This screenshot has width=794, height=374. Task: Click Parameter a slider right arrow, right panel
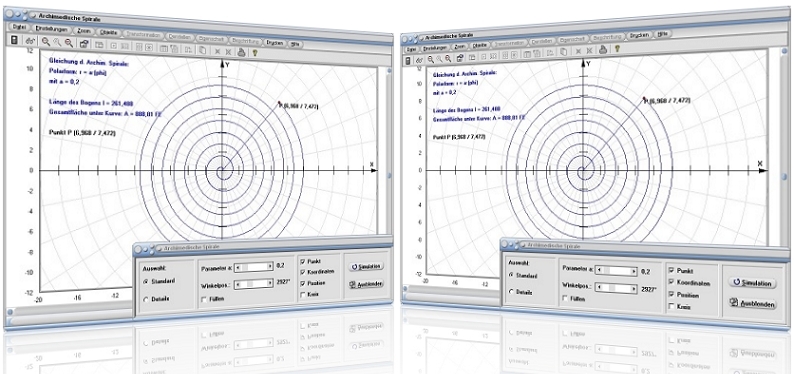633,271
